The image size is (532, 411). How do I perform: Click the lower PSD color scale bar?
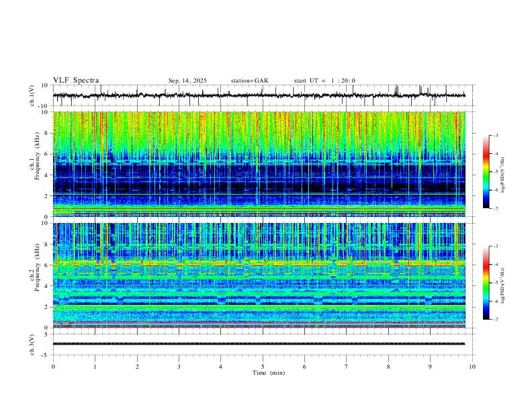[x=486, y=283]
